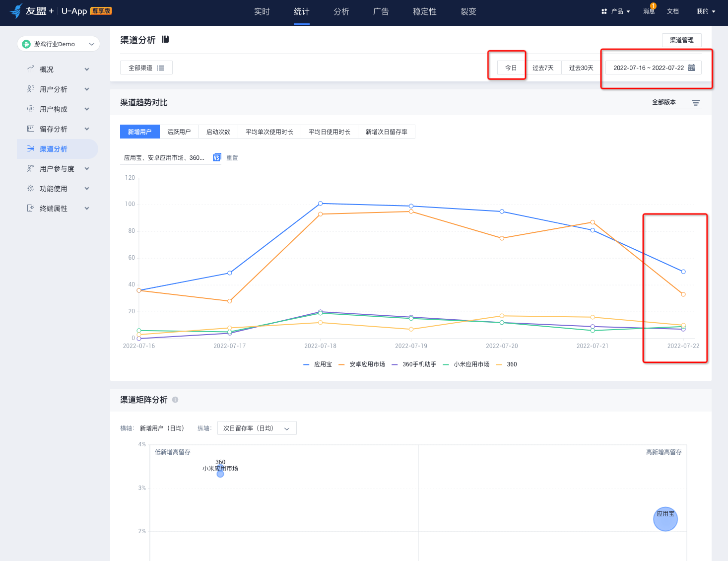The height and width of the screenshot is (561, 728).
Task: Click the 留存分析 sidebar icon
Action: tap(31, 129)
